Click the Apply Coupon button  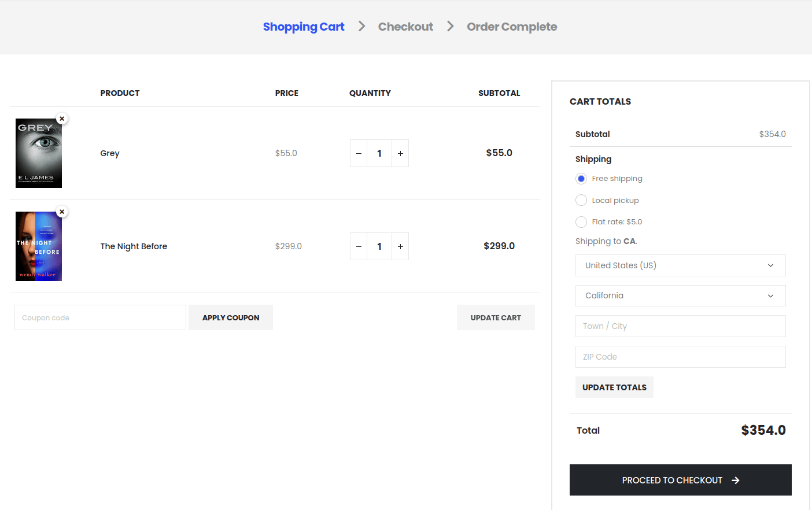coord(230,317)
